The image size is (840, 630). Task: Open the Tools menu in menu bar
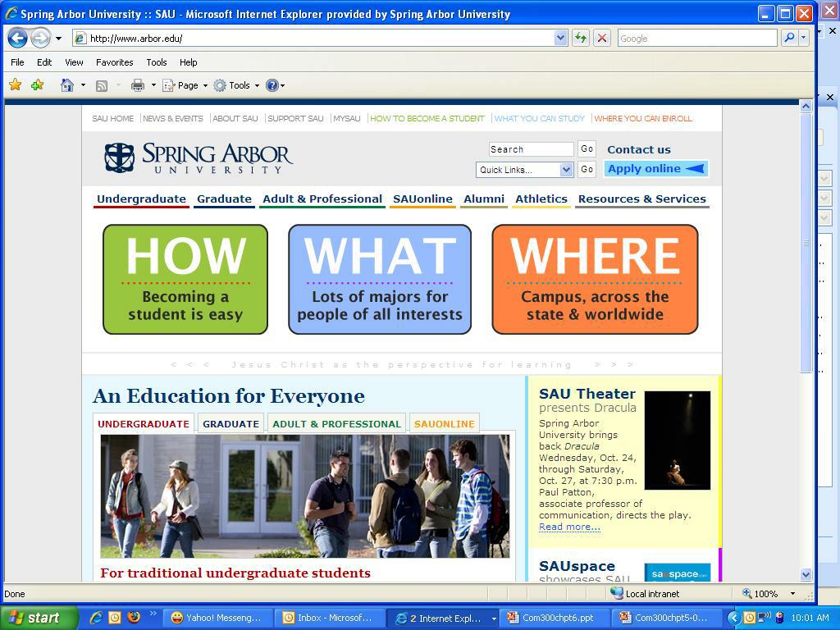157,62
